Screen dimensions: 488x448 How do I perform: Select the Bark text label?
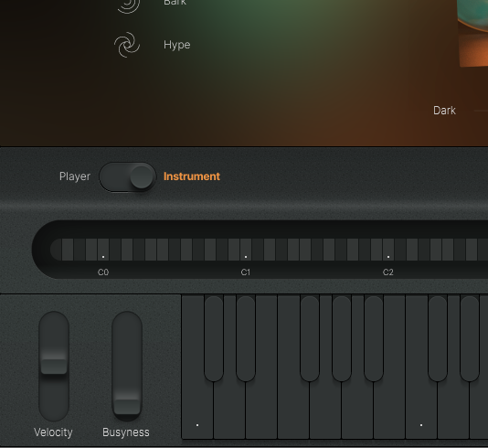click(x=175, y=3)
